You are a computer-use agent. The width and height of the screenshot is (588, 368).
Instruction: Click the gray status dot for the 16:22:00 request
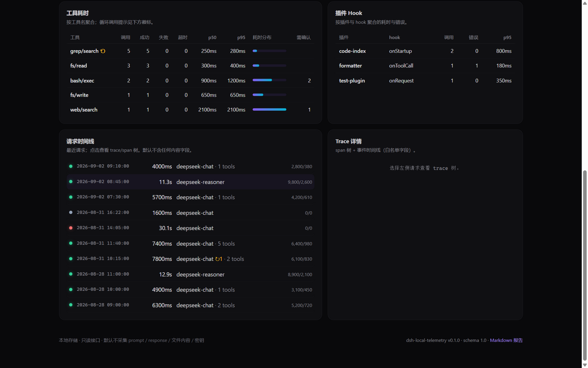[x=71, y=213]
